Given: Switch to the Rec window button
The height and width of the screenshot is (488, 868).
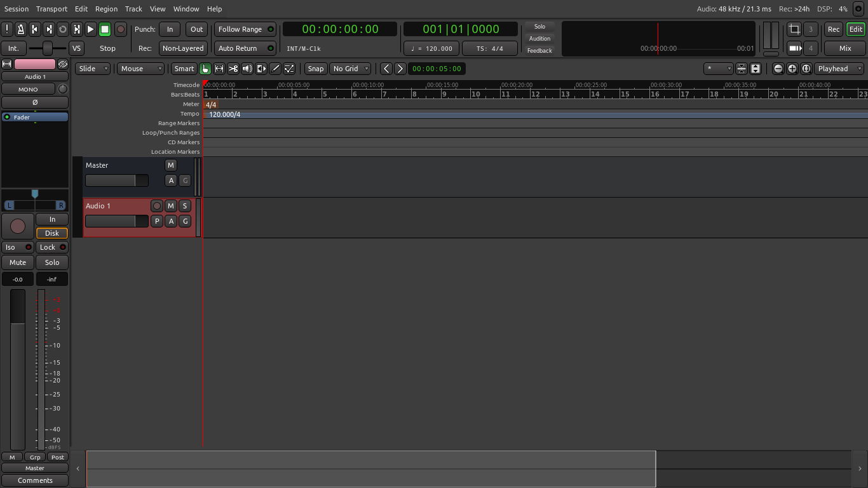Looking at the screenshot, I should coord(834,29).
